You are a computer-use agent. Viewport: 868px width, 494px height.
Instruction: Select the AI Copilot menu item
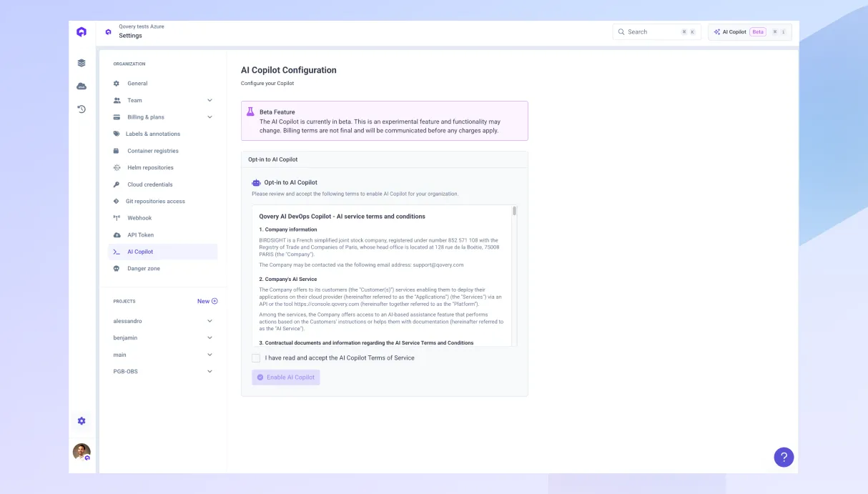coord(163,252)
